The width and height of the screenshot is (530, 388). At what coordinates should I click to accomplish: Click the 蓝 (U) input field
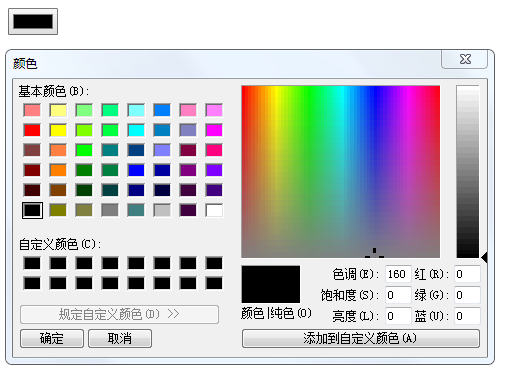467,316
